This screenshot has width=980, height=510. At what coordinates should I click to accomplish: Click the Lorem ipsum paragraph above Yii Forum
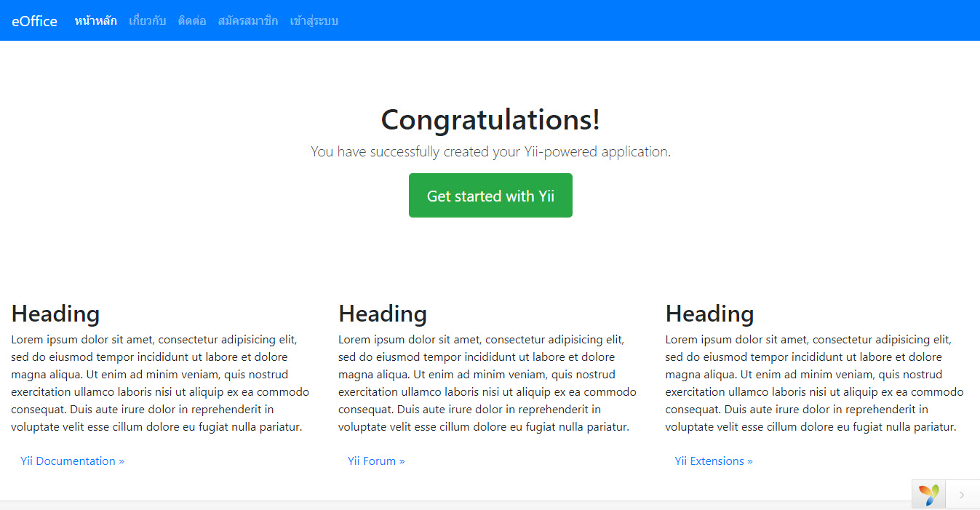pos(487,383)
